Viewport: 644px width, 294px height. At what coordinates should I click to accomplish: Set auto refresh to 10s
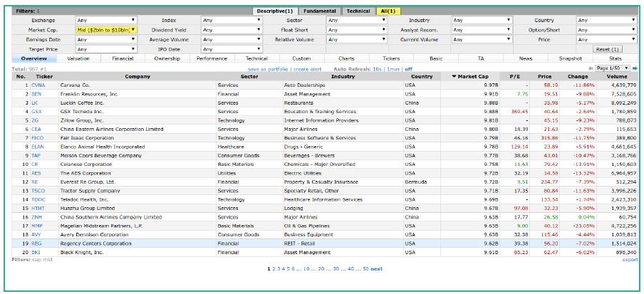[x=377, y=68]
